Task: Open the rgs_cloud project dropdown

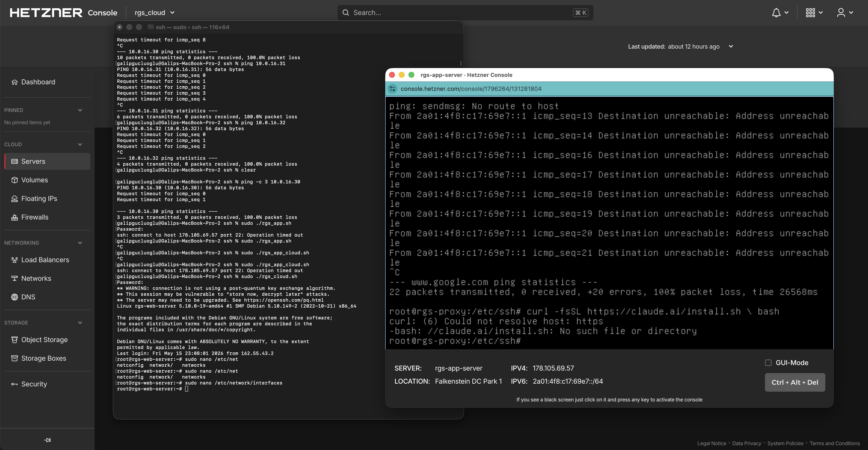Action: pos(154,13)
